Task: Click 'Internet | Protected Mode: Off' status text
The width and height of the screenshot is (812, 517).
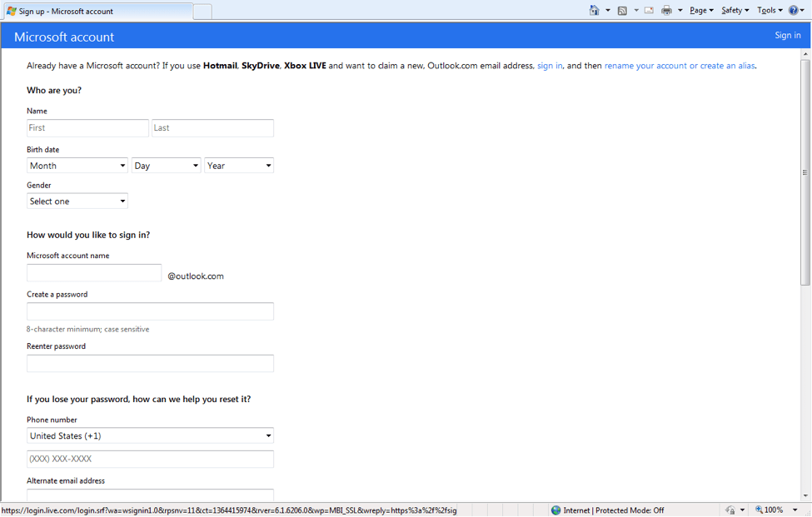Action: [x=614, y=510]
